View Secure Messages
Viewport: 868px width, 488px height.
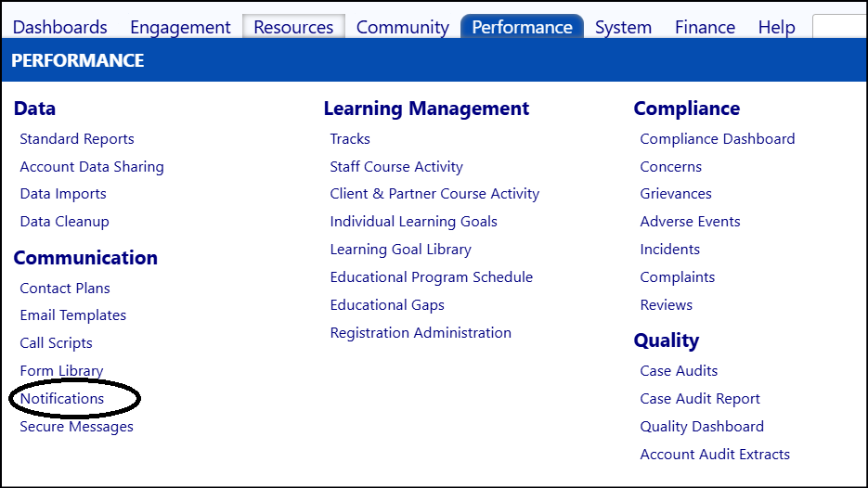coord(76,427)
